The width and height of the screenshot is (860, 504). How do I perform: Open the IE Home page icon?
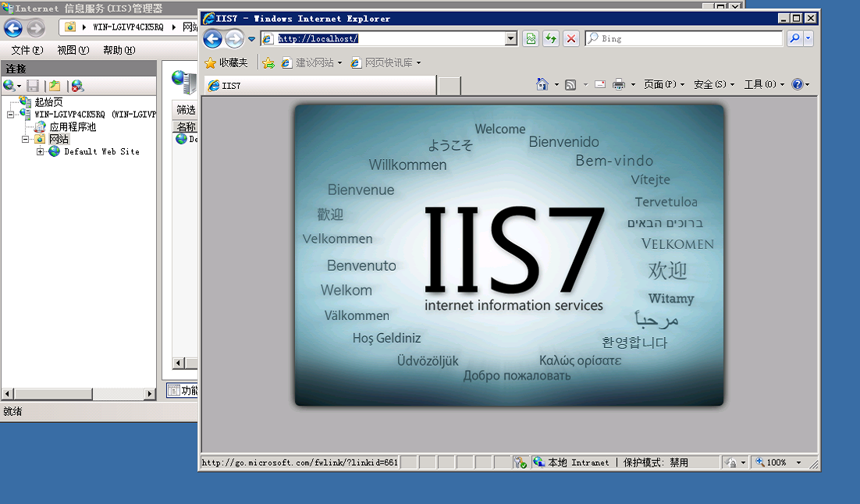point(542,84)
